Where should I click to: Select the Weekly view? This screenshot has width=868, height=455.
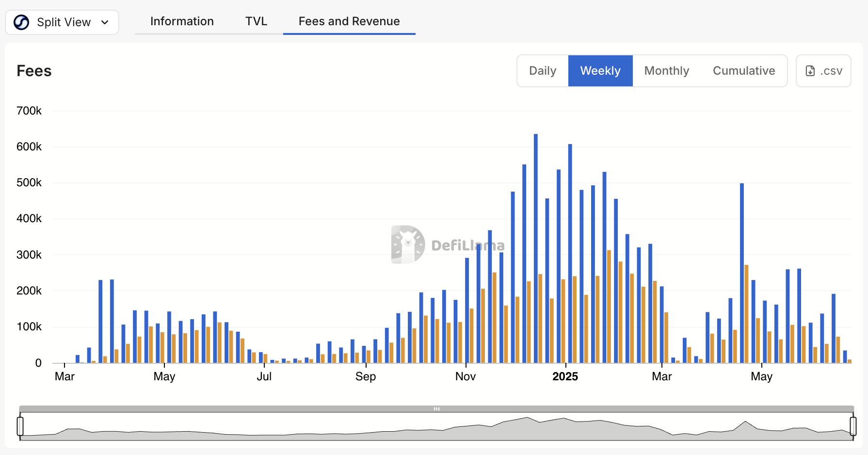point(600,70)
